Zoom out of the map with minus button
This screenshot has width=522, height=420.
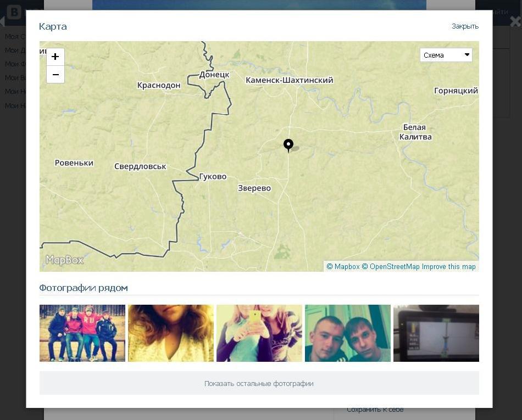(55, 75)
